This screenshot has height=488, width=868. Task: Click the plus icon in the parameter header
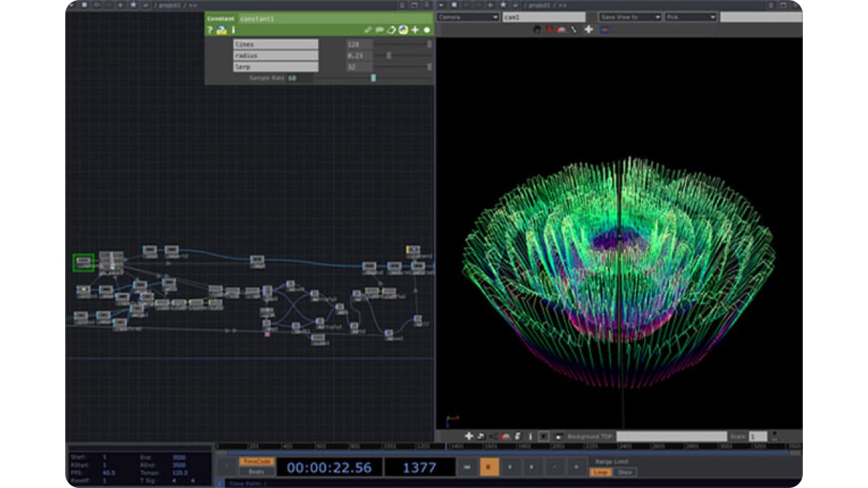[415, 30]
